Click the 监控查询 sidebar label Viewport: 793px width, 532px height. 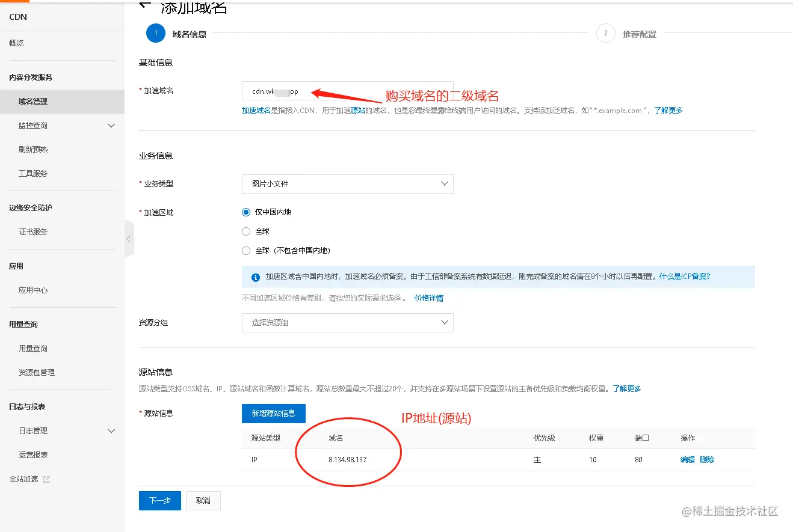click(33, 126)
